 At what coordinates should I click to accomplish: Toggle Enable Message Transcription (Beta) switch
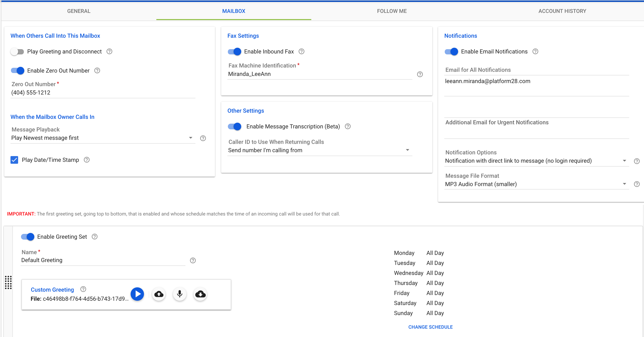[235, 126]
